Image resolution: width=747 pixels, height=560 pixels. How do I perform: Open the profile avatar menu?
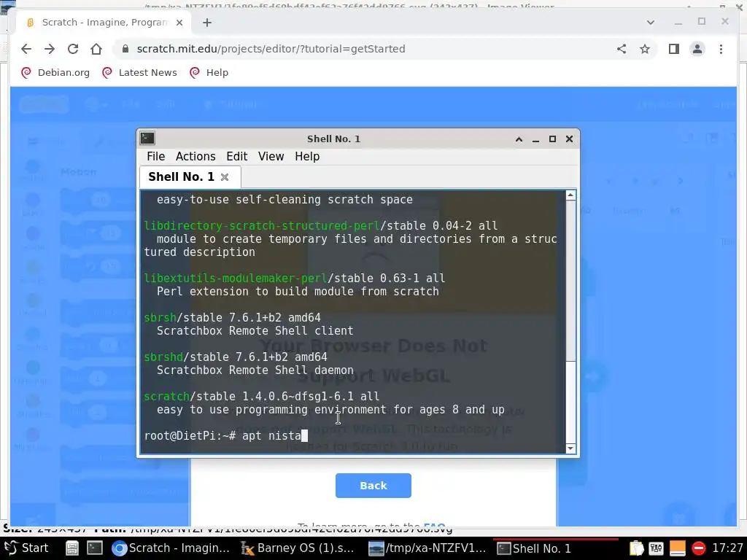697,49
